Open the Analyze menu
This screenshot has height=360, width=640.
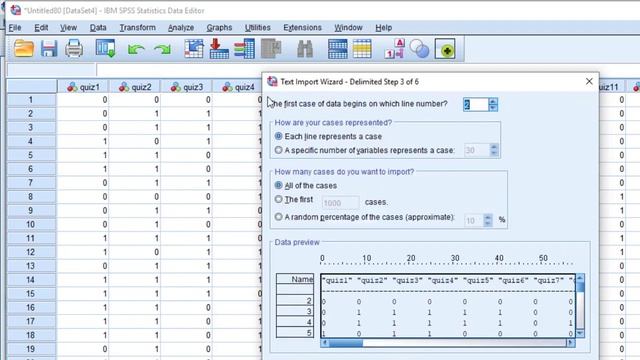coord(181,27)
